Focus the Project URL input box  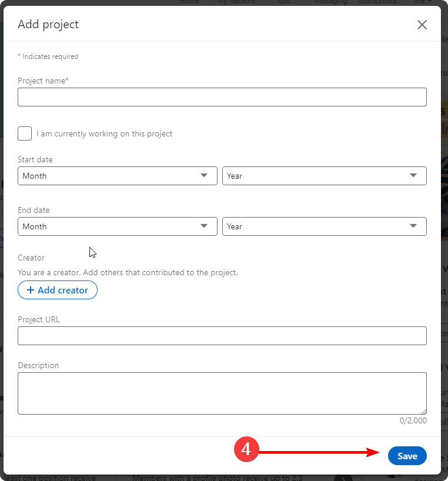222,336
